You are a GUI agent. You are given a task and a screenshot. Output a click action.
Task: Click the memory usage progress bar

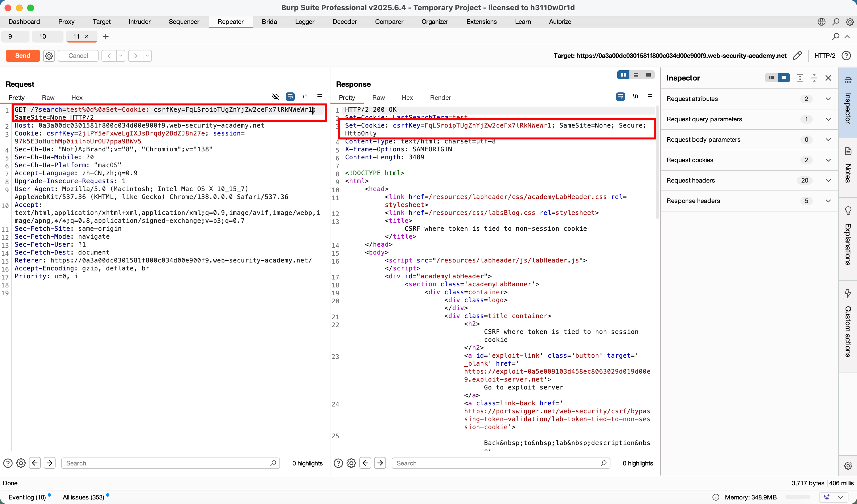click(x=798, y=497)
